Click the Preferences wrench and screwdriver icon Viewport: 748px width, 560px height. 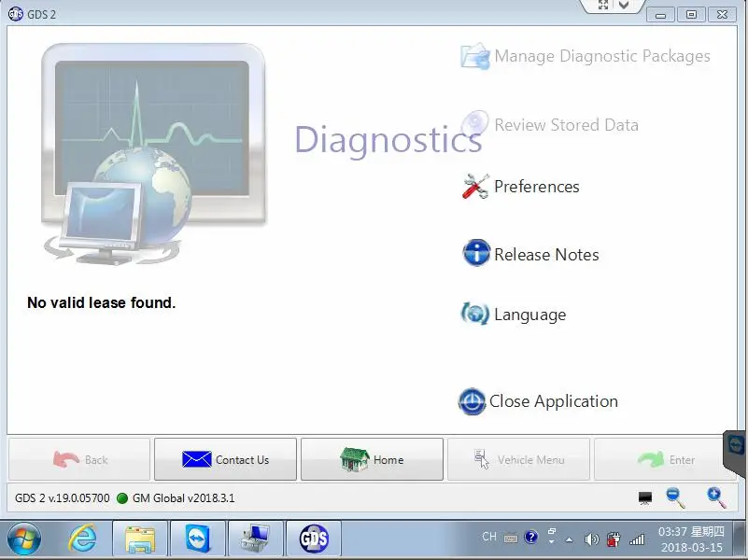[475, 187]
